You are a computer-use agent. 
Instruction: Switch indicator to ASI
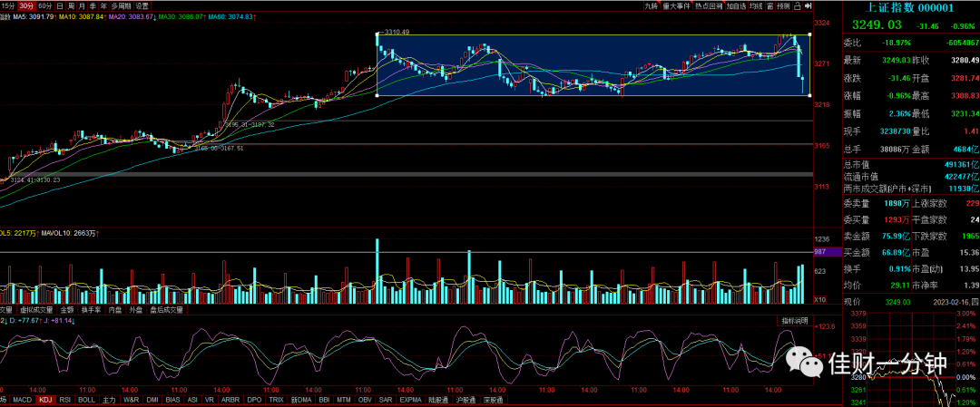coord(192,400)
